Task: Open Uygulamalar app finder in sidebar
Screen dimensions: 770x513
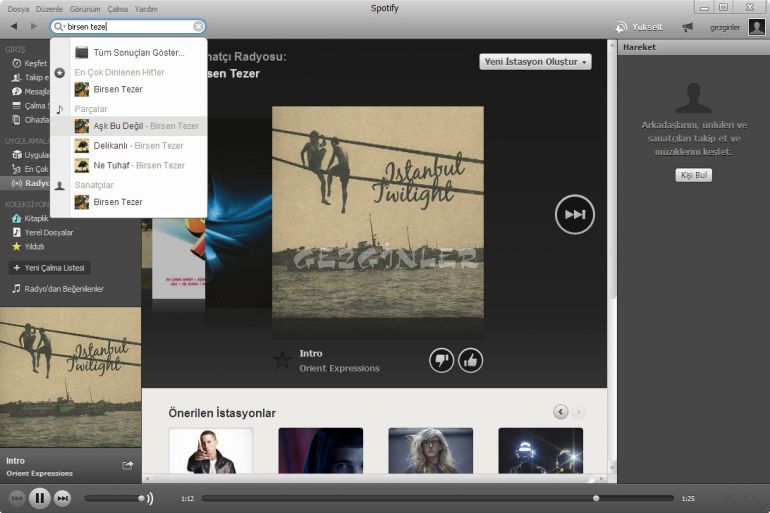Action: 30,155
